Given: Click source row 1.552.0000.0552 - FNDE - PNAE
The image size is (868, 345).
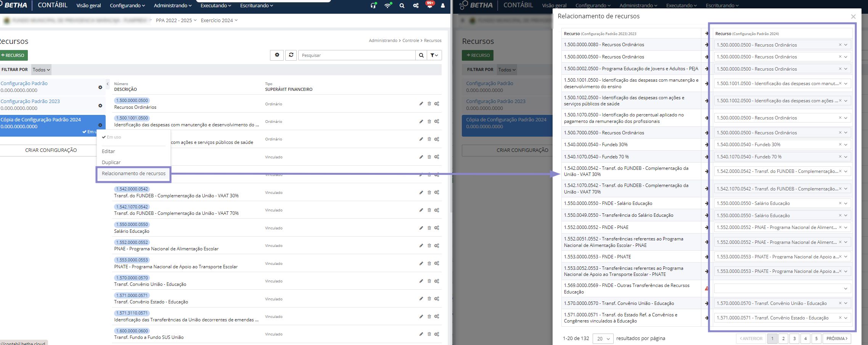Looking at the screenshot, I should [x=631, y=227].
